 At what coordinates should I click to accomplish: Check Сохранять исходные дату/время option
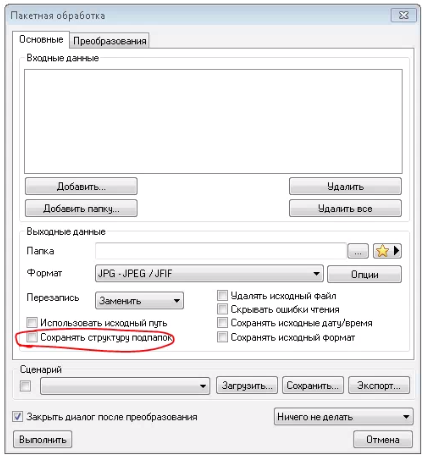coord(222,323)
